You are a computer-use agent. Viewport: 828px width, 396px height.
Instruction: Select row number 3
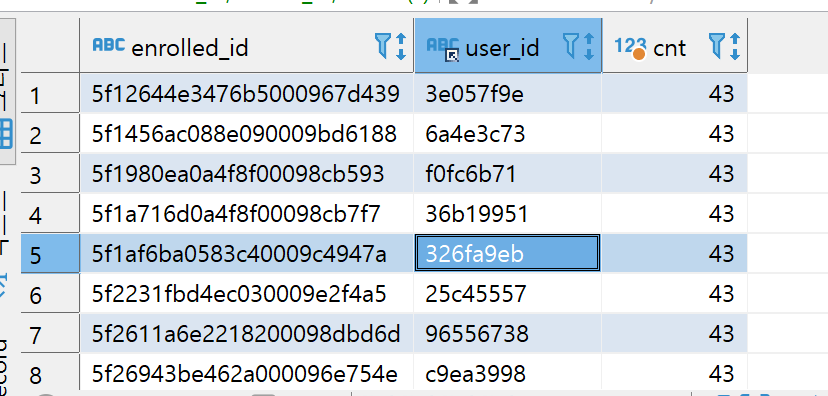(50, 174)
